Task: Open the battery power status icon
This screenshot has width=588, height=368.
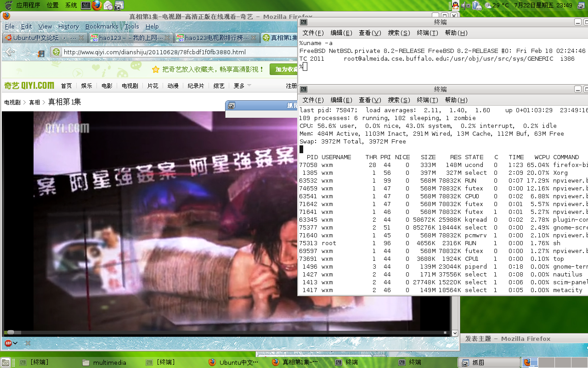Action: 477,6
